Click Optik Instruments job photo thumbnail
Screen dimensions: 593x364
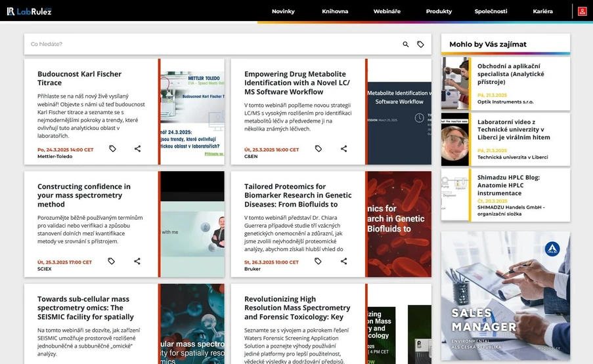coord(455,83)
